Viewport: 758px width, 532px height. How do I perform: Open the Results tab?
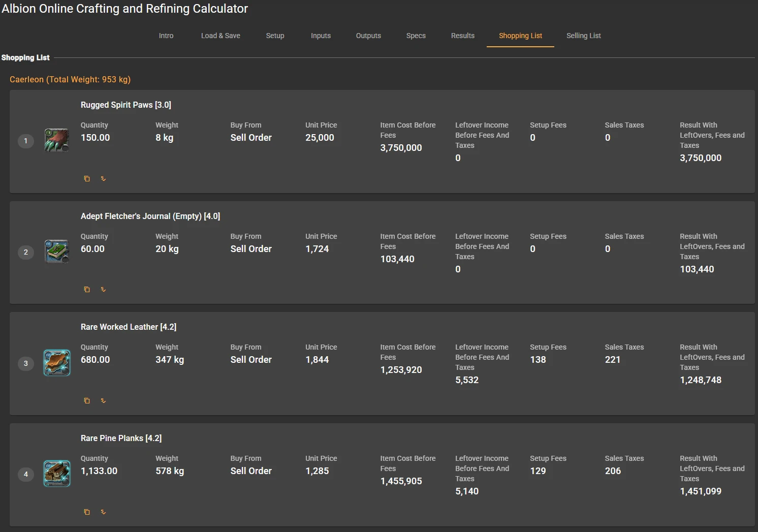click(x=462, y=36)
